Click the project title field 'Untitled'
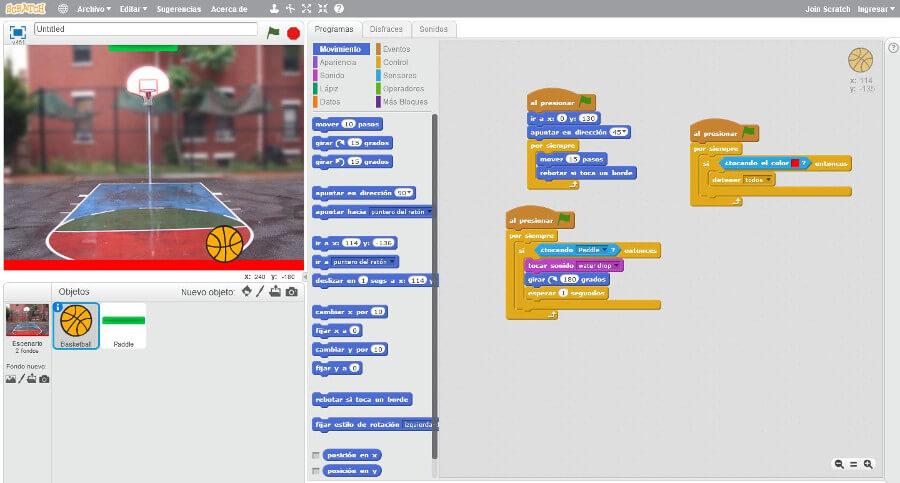This screenshot has height=483, width=900. point(146,29)
